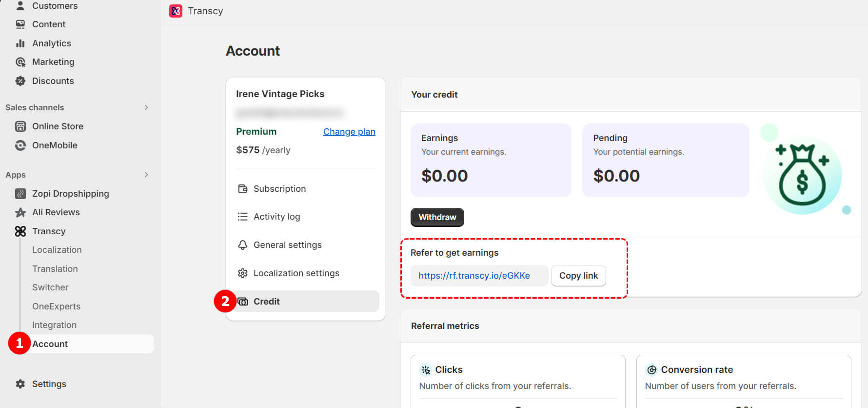Viewport: 868px width, 408px height.
Task: Click the Localization settings gear icon
Action: pos(242,273)
